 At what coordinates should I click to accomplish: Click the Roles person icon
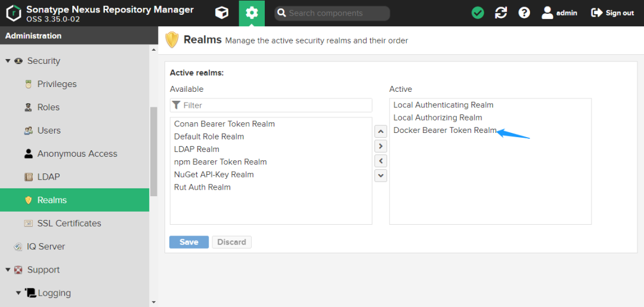click(x=29, y=107)
